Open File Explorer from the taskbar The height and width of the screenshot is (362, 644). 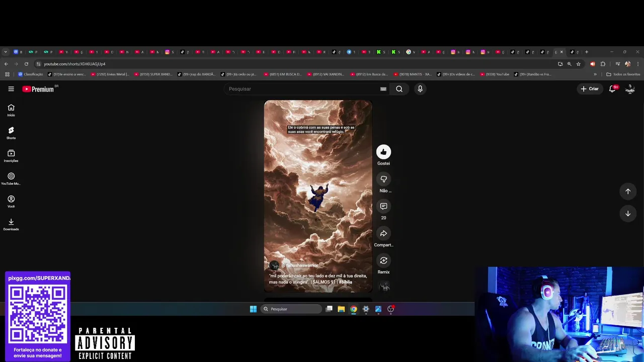[x=341, y=309]
